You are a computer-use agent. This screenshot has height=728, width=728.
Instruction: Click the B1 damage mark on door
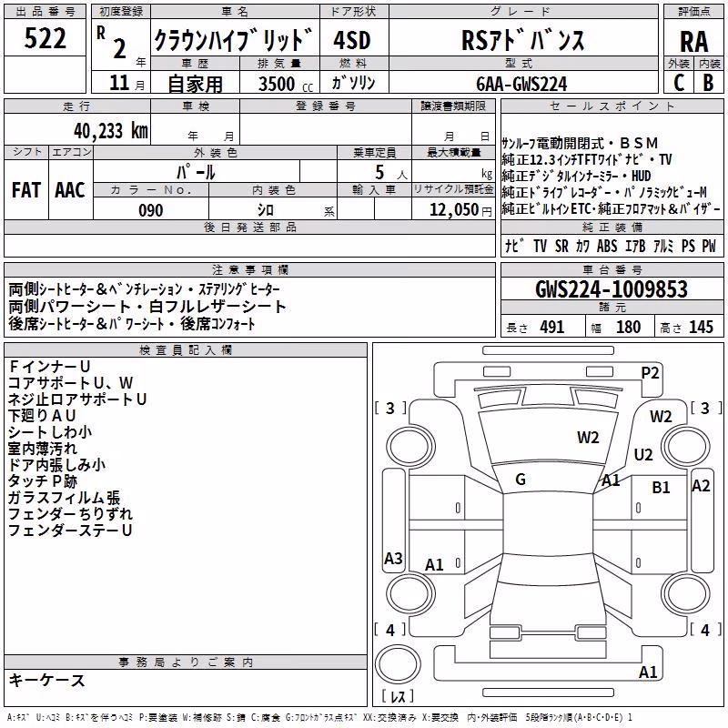[x=661, y=488]
